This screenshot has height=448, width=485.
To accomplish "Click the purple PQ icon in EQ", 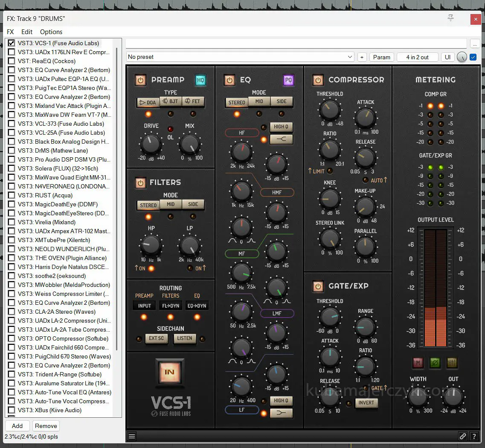I will (288, 80).
